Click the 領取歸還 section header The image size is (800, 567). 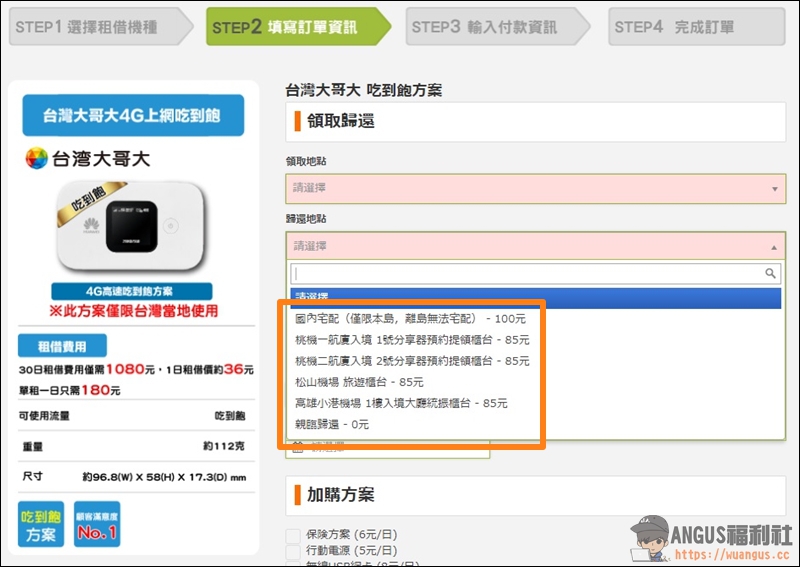pyautogui.click(x=535, y=121)
